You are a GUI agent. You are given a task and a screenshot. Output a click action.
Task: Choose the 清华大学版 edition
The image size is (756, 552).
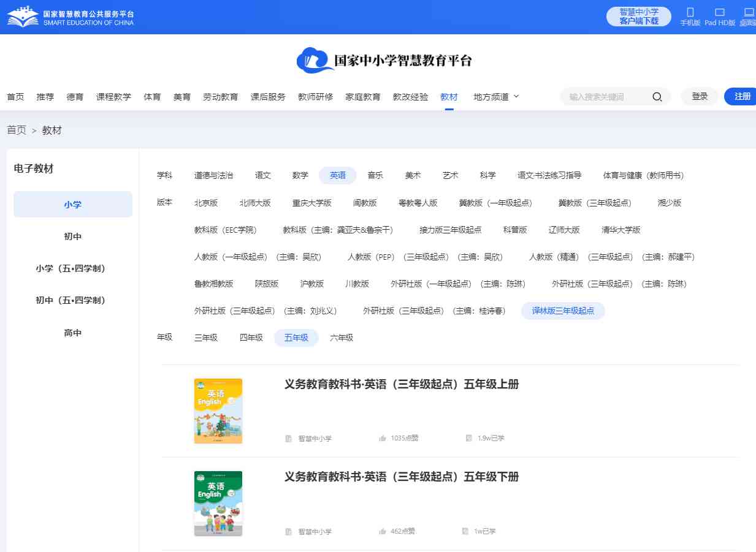(621, 230)
